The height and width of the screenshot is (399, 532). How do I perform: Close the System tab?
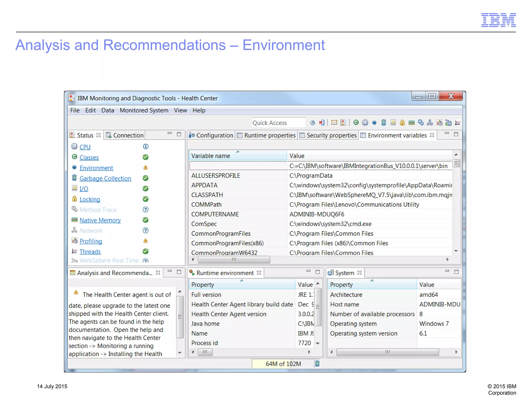pyautogui.click(x=360, y=273)
